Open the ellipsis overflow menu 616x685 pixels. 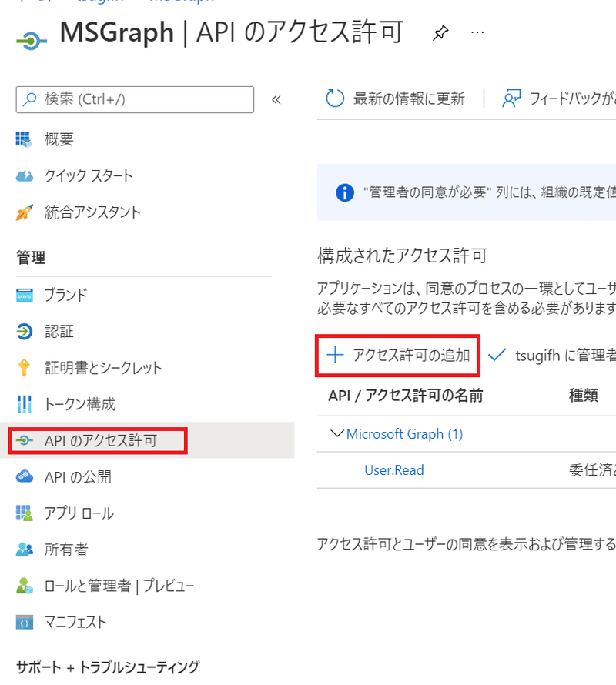coord(477,32)
